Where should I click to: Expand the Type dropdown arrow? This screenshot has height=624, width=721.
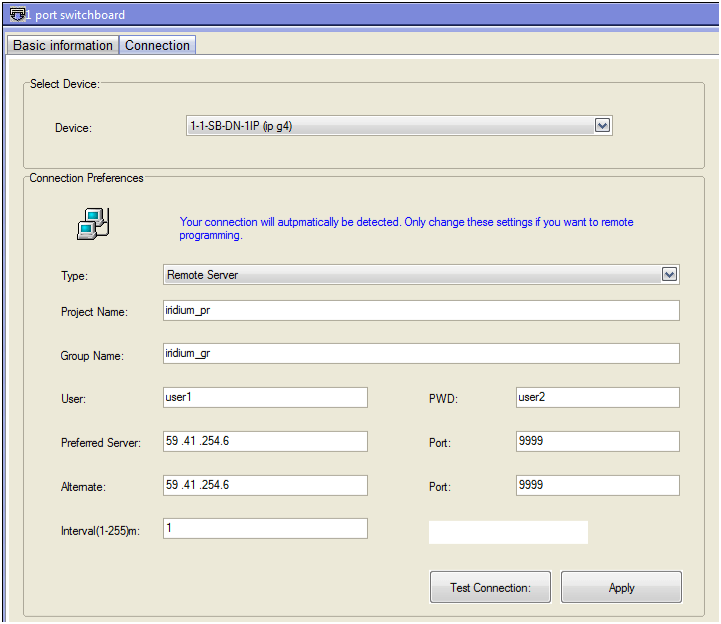(669, 275)
